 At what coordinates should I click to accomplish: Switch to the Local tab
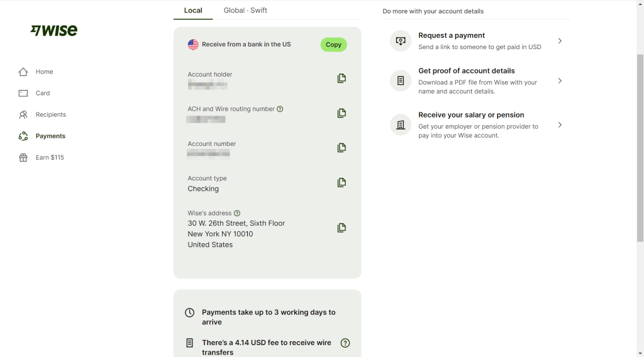coord(193,10)
